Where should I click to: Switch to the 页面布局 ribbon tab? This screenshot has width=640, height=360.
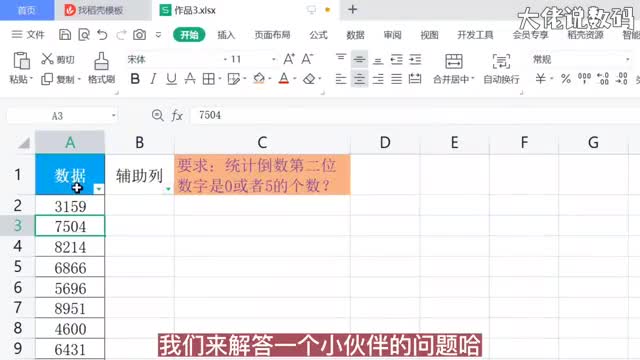click(272, 35)
